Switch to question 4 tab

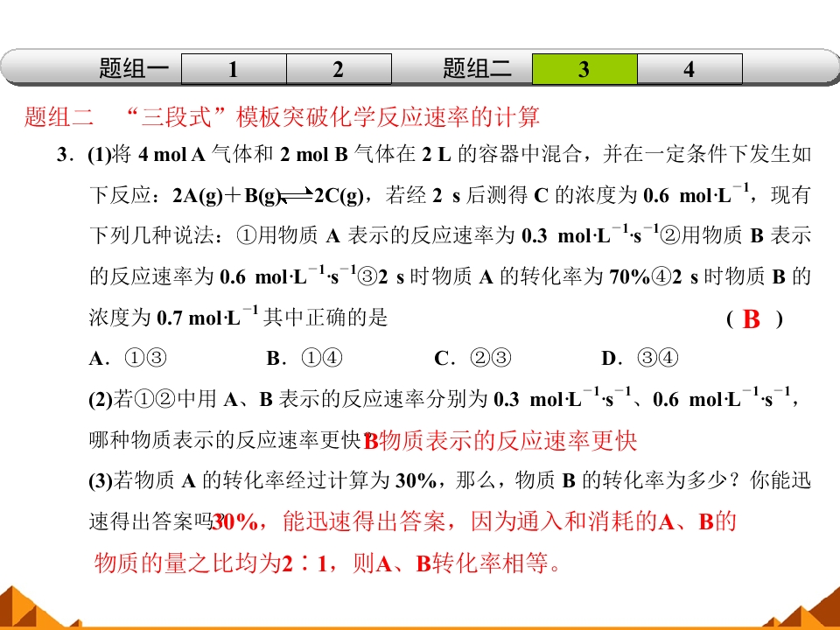pos(689,69)
